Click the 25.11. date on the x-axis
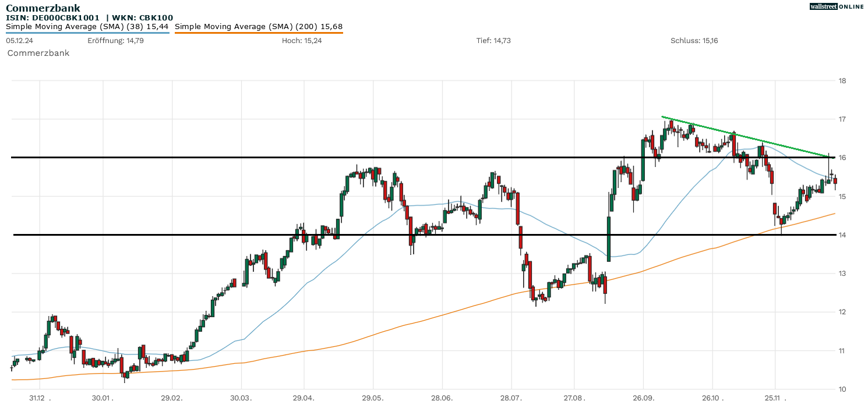The image size is (868, 401). coord(774,398)
